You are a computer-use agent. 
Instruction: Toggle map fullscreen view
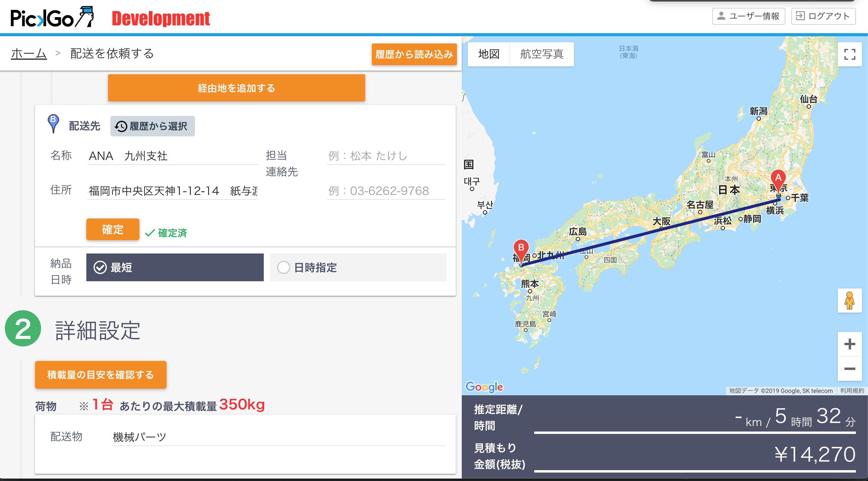click(x=850, y=54)
